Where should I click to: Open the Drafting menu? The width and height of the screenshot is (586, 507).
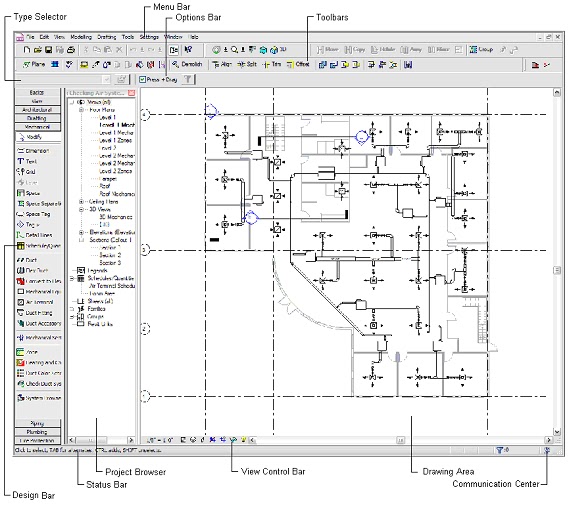pos(107,37)
